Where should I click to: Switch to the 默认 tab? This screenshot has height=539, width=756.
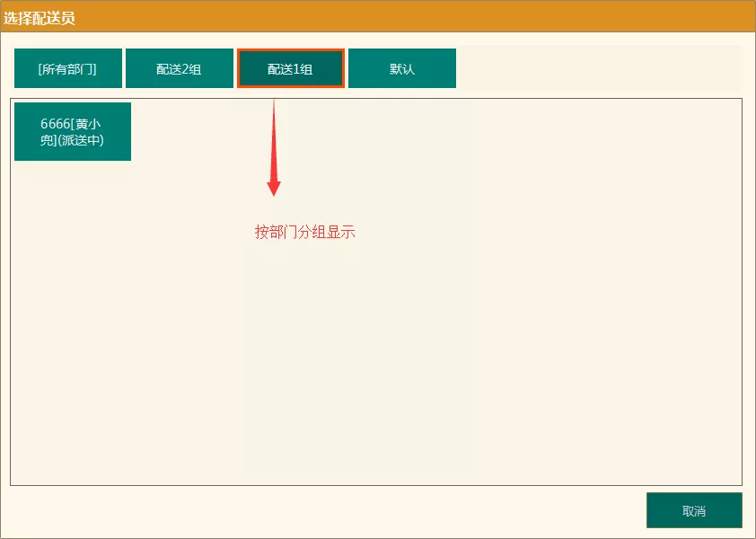[x=401, y=69]
